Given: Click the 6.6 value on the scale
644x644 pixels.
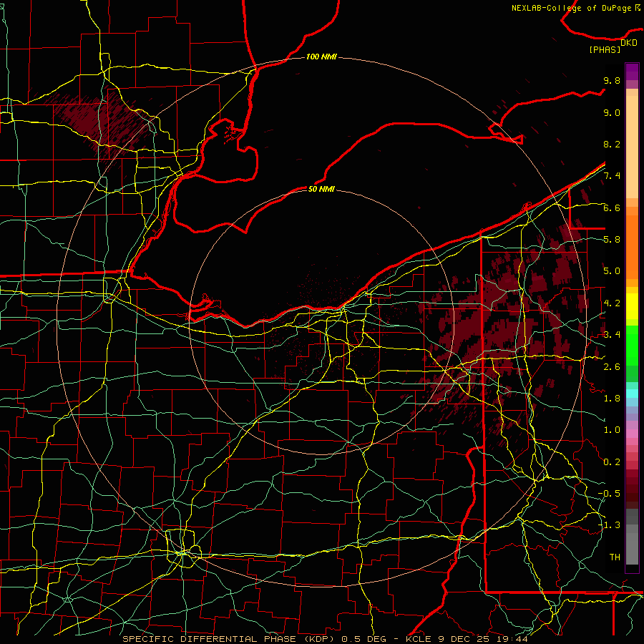Looking at the screenshot, I should click(x=612, y=208).
